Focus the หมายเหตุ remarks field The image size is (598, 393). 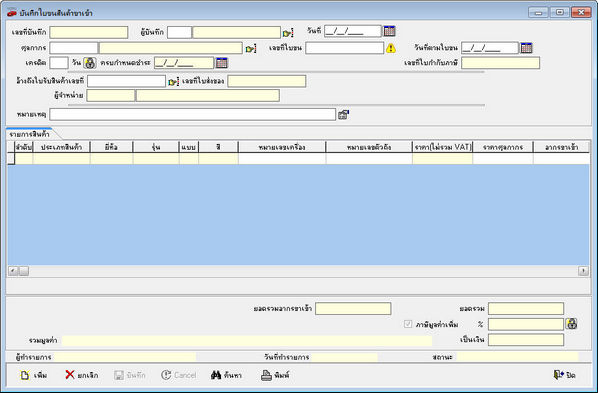tap(193, 114)
